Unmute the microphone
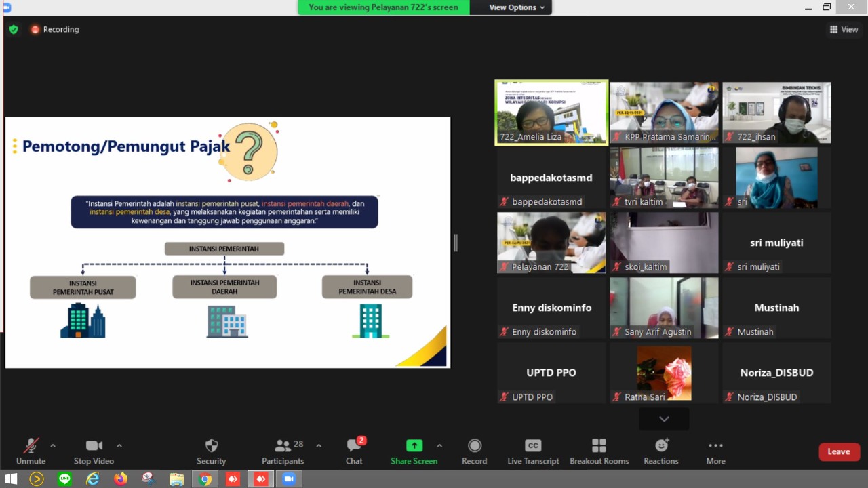This screenshot has width=868, height=488. (31, 451)
